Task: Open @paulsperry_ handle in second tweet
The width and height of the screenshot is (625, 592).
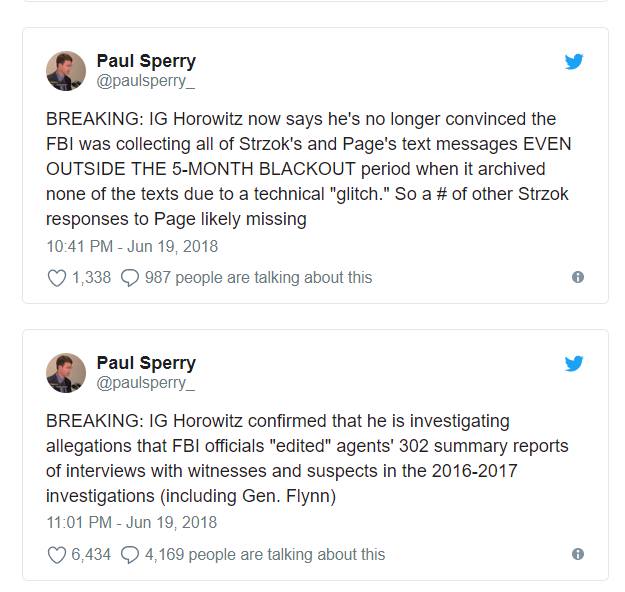Action: point(146,383)
